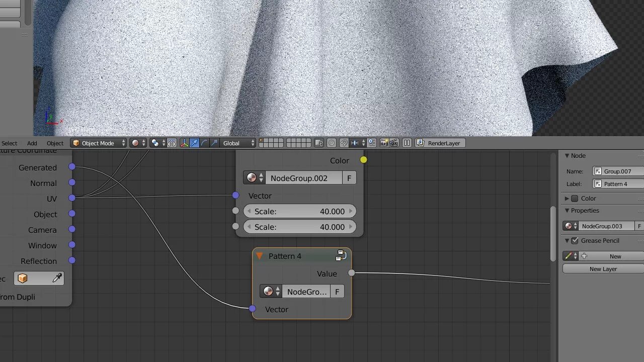Toggle the first scene layer button
The image size is (644, 362).
262,141
